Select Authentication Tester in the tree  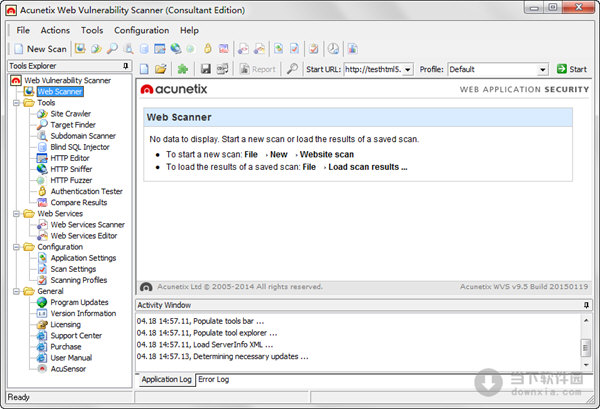[x=86, y=191]
